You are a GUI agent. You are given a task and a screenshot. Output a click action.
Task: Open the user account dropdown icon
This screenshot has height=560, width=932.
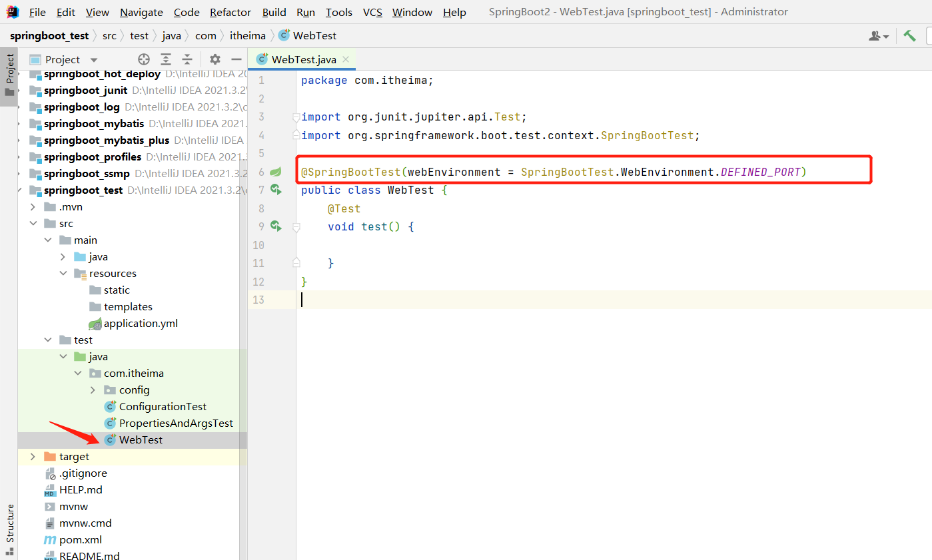tap(879, 36)
